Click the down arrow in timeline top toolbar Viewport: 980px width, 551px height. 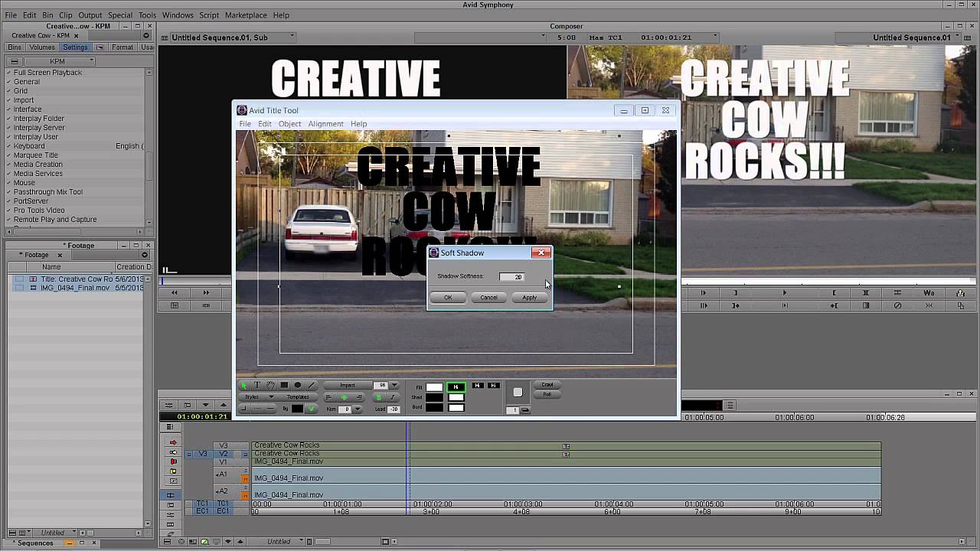point(205,405)
